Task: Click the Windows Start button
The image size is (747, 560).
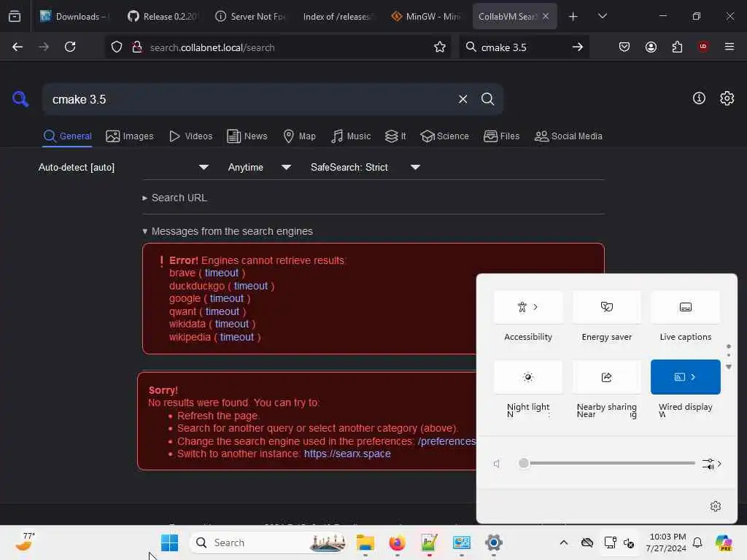Action: [x=169, y=542]
